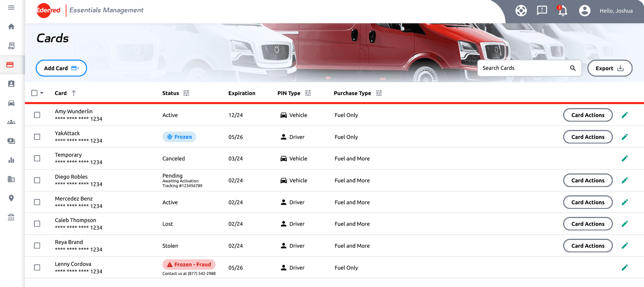
Task: Edit Amy Wunderlin card with pencil icon
Action: (625, 115)
